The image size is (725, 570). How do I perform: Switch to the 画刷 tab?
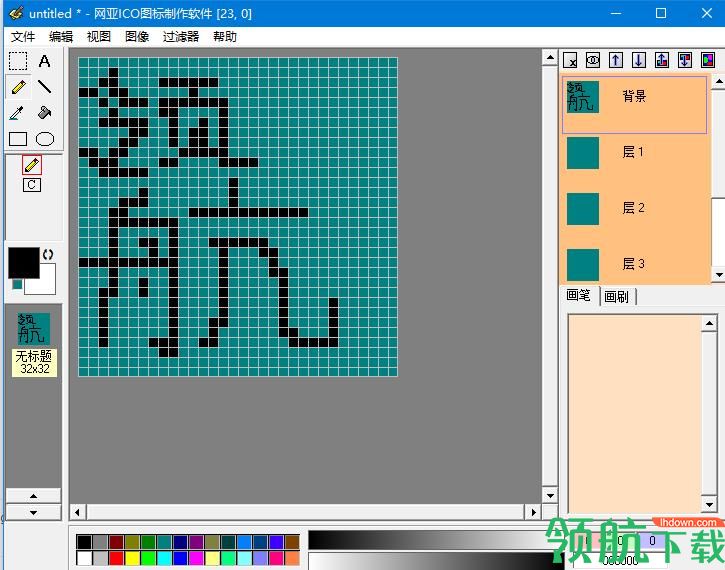coord(617,297)
